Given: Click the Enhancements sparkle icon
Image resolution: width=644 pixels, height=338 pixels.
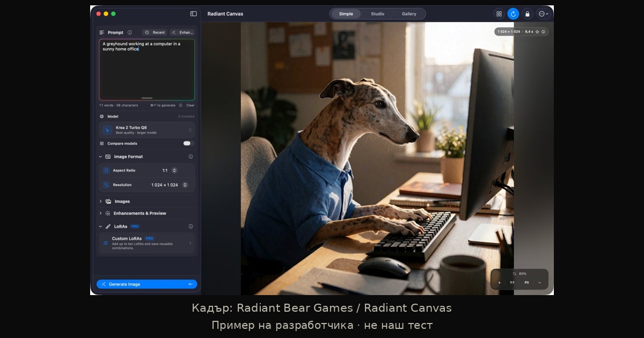Looking at the screenshot, I should point(108,213).
